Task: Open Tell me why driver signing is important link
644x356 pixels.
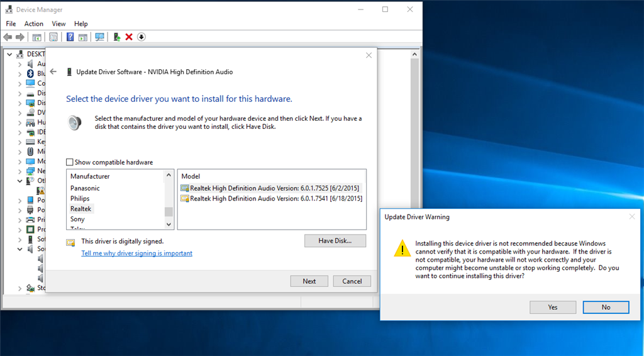Action: click(x=136, y=253)
